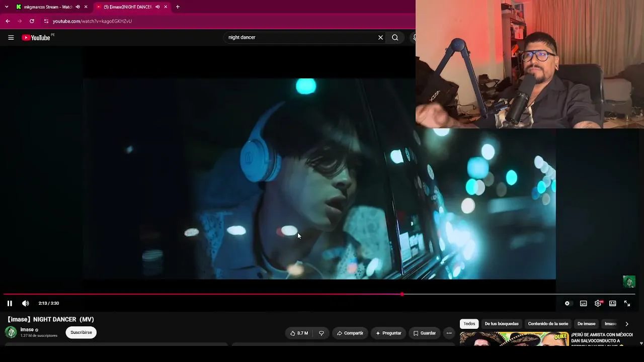Save video with Guardar button
The width and height of the screenshot is (644, 362).
pyautogui.click(x=425, y=333)
